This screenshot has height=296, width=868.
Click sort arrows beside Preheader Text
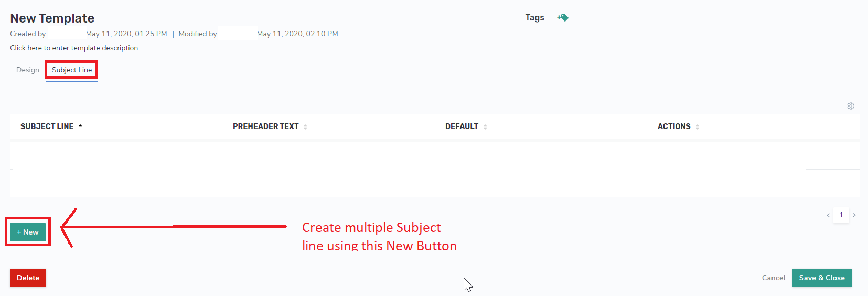(x=305, y=127)
